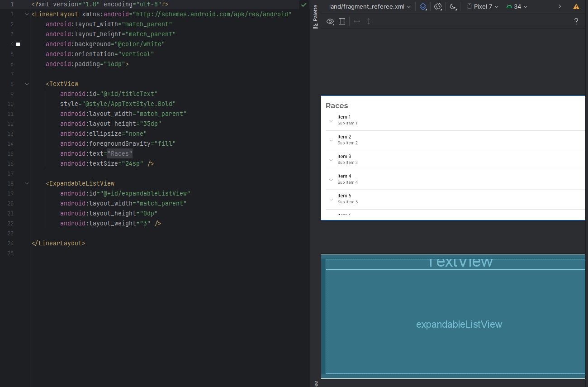Screen dimensions: 588x387
Task: Click the column layout guides icon
Action: click(342, 21)
